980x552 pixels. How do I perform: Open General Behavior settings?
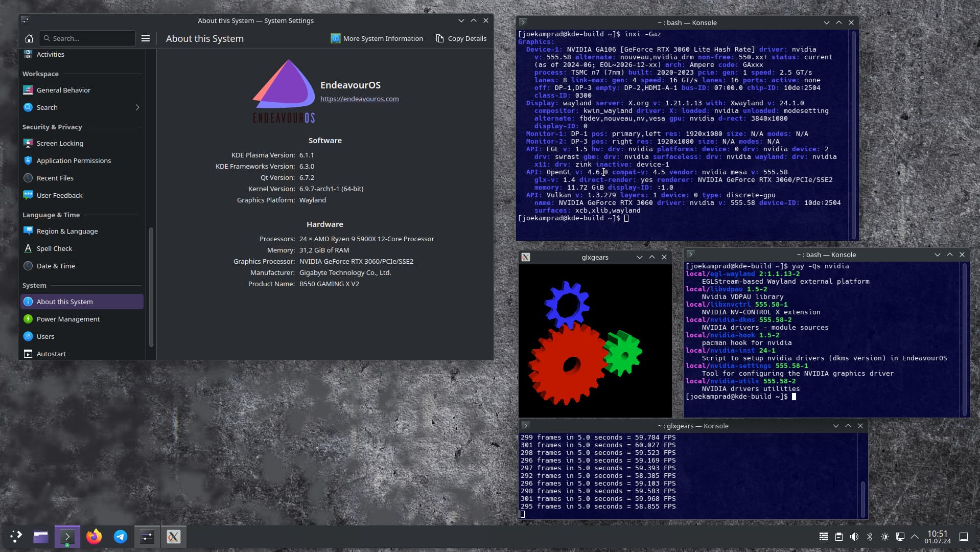point(82,90)
